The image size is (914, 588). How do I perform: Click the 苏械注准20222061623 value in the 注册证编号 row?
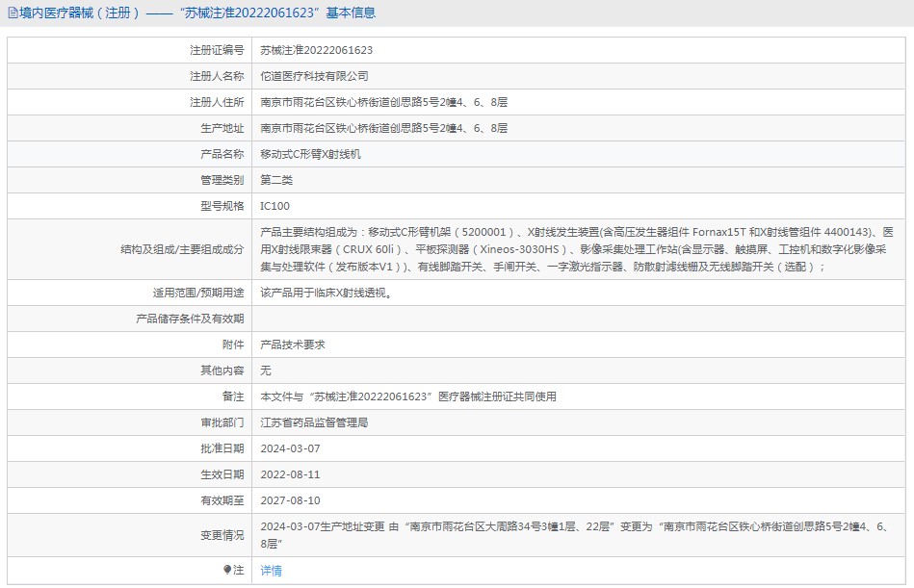317,50
